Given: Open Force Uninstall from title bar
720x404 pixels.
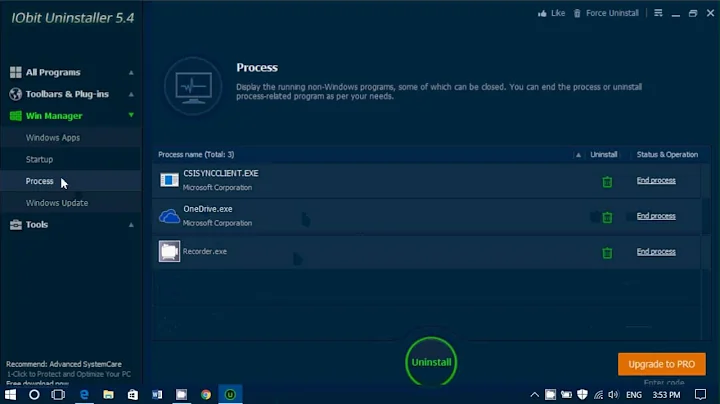Looking at the screenshot, I should (606, 13).
